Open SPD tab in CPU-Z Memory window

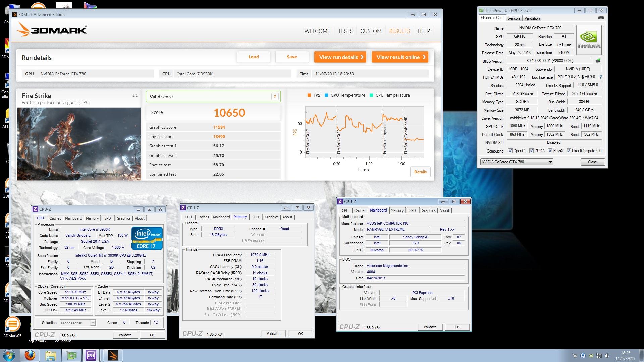256,217
